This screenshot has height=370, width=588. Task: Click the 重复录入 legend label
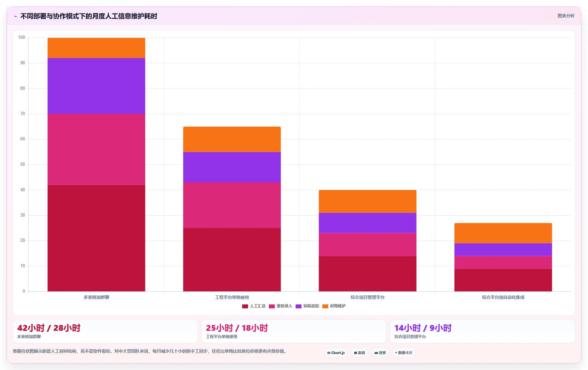click(284, 306)
